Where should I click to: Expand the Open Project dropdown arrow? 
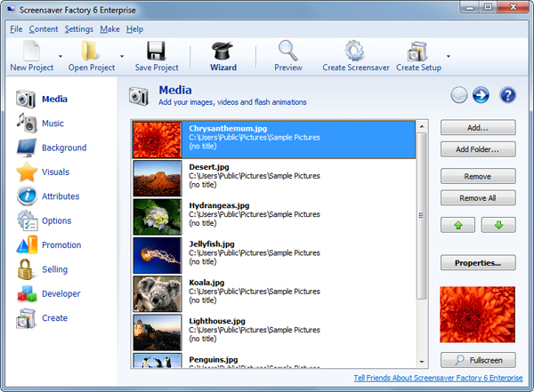tap(122, 57)
